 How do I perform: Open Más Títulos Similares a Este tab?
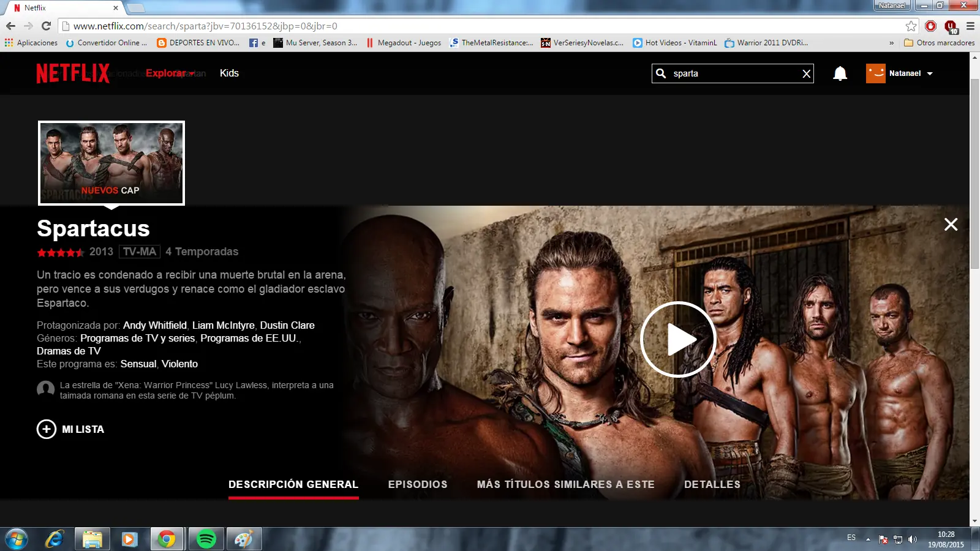click(566, 484)
